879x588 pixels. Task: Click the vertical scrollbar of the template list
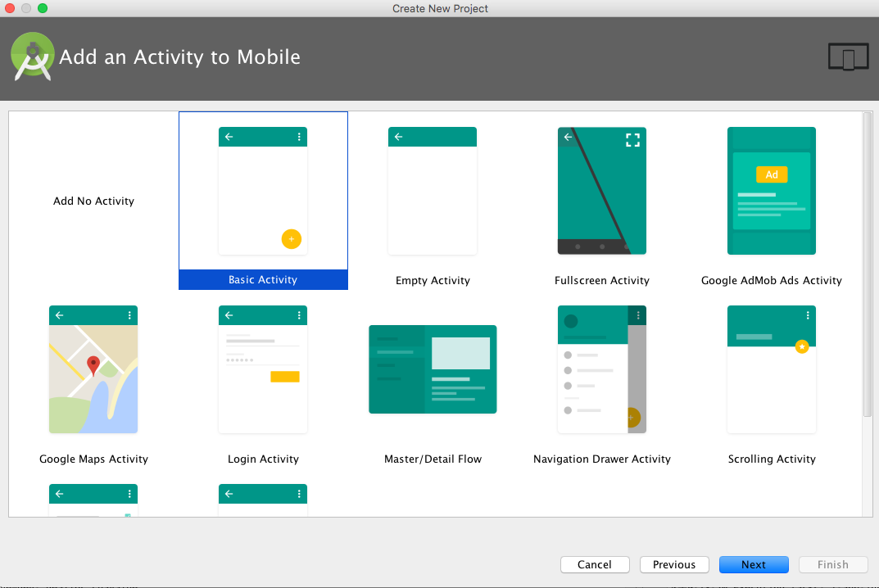point(868,264)
